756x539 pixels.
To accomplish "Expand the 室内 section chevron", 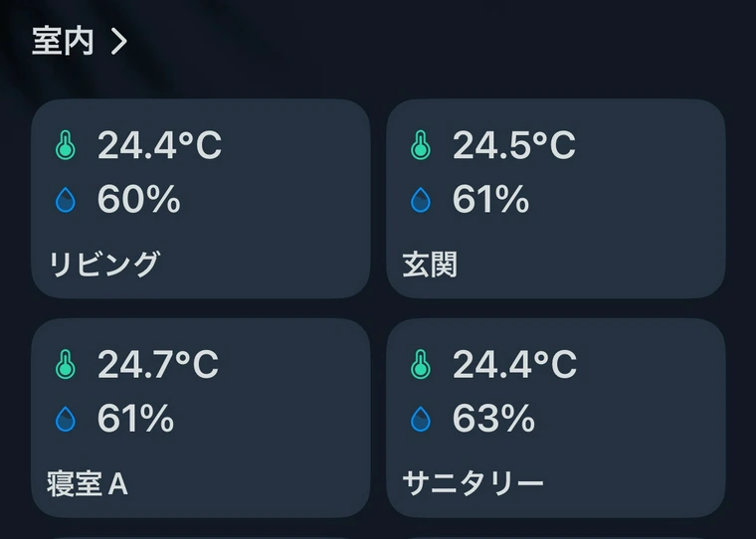I will pyautogui.click(x=118, y=42).
